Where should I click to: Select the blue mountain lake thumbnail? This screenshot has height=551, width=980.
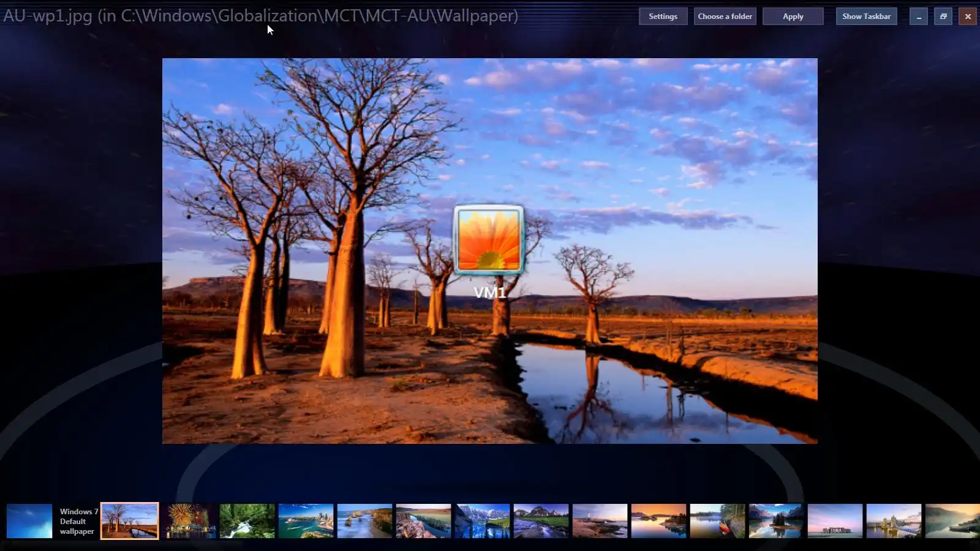click(483, 521)
